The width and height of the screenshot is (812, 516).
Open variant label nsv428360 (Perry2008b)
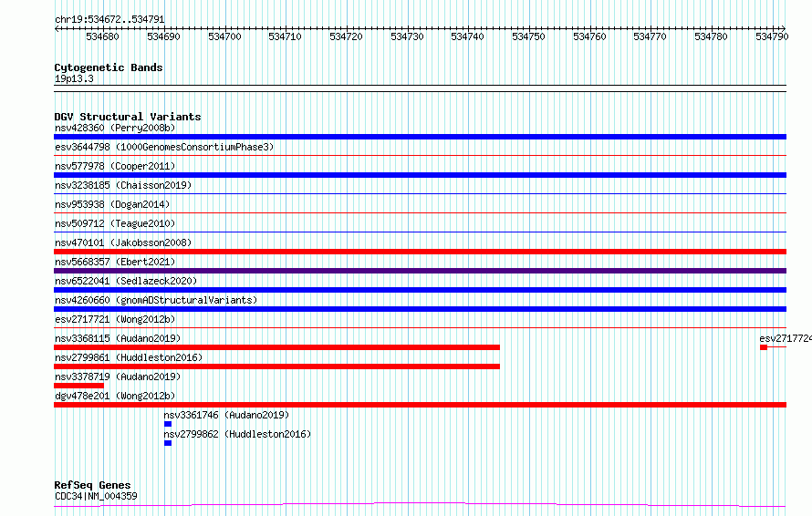point(115,128)
